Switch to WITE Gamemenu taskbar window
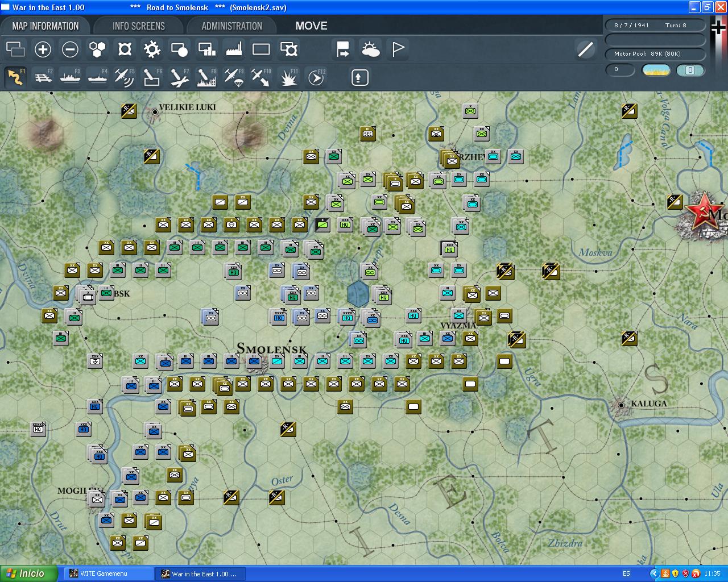Screen dimensions: 728x582 click(x=109, y=574)
